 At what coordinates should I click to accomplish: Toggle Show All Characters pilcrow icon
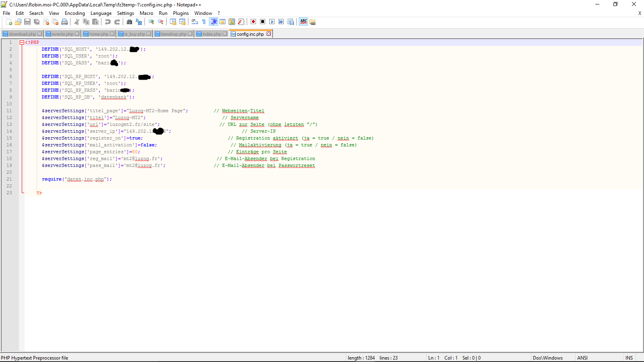pyautogui.click(x=204, y=22)
